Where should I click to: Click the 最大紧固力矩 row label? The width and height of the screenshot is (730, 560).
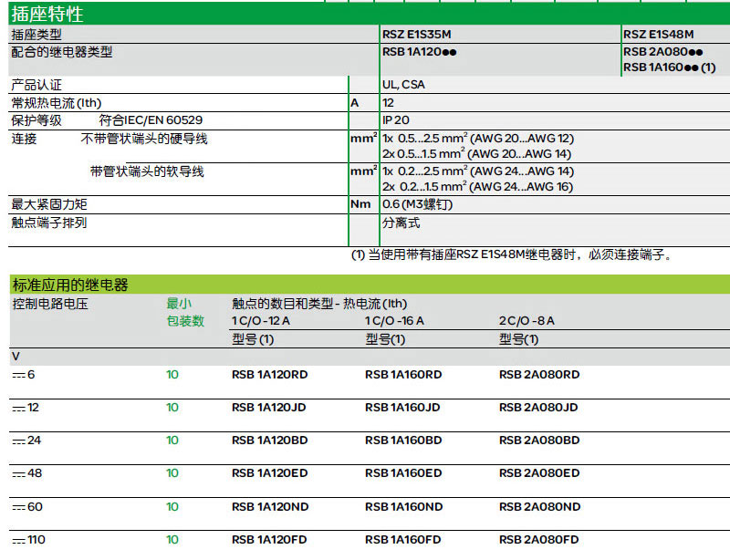tap(49, 204)
